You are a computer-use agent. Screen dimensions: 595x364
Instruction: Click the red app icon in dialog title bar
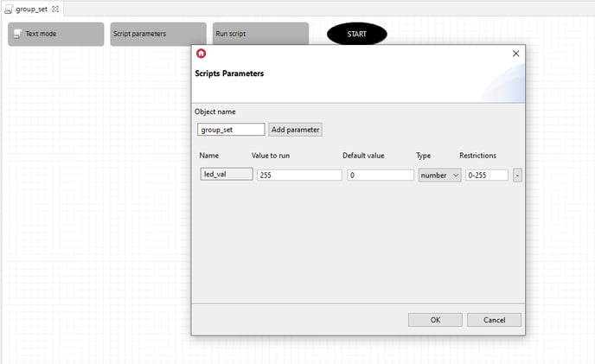pos(202,54)
